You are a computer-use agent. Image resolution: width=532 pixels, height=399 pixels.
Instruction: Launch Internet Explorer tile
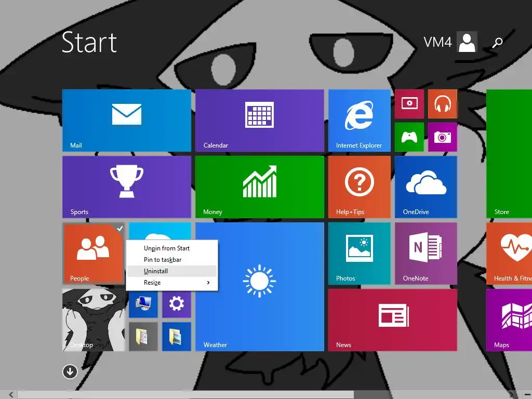click(x=360, y=121)
